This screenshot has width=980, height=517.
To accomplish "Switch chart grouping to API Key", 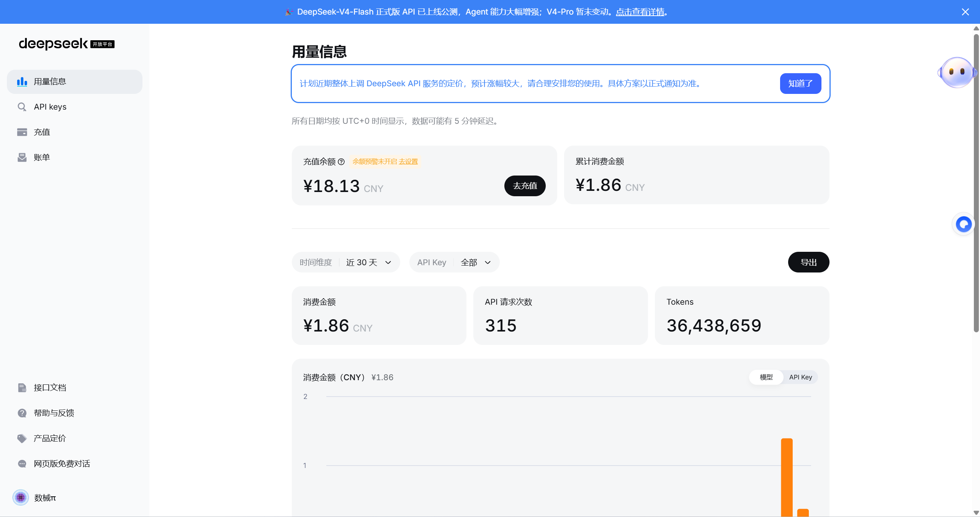I will click(800, 377).
